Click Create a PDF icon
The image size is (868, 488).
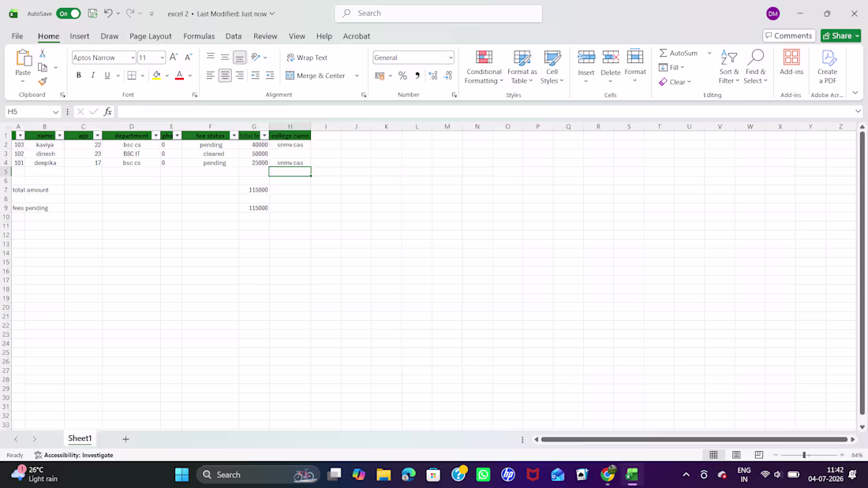tap(827, 58)
